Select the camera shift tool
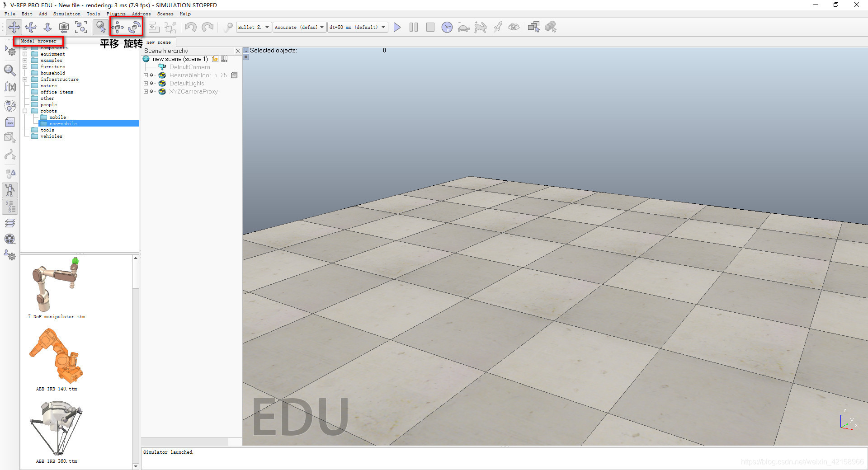 pyautogui.click(x=47, y=27)
